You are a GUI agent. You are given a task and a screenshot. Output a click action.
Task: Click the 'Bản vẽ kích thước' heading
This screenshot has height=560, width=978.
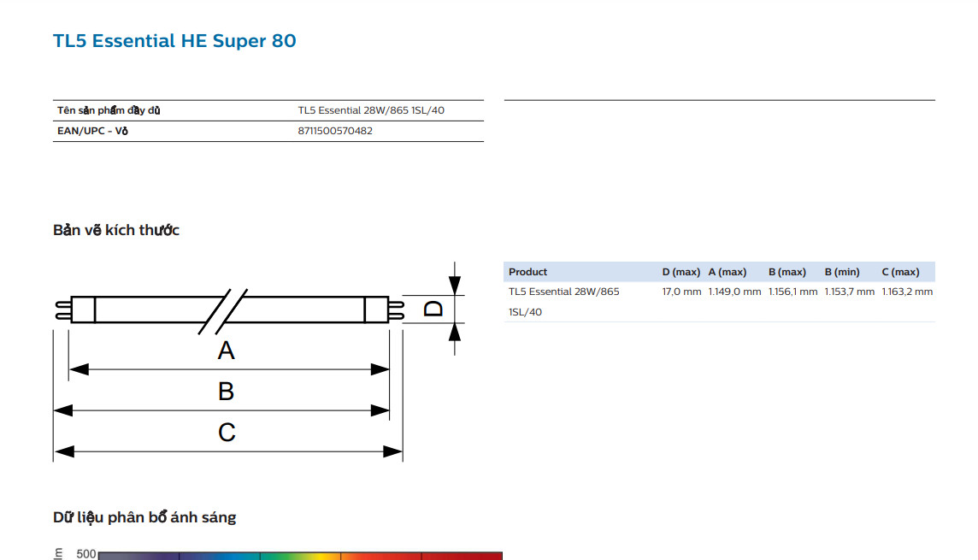116,230
